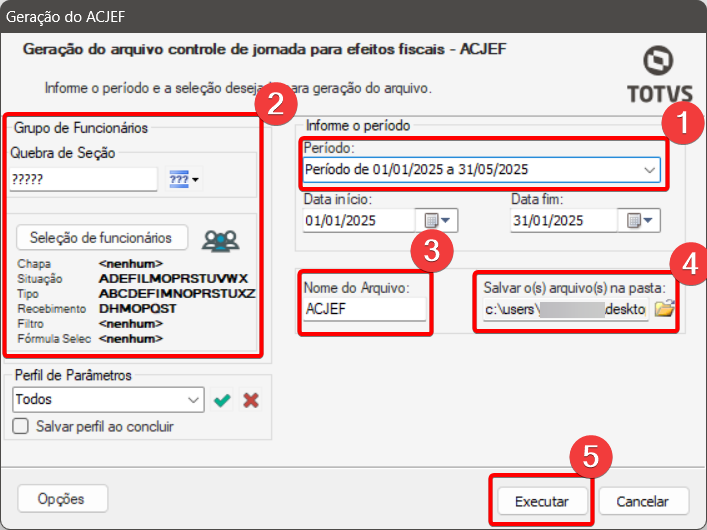The height and width of the screenshot is (530, 707).
Task: Click the Geração do ACJEF window title
Action: click(x=65, y=17)
